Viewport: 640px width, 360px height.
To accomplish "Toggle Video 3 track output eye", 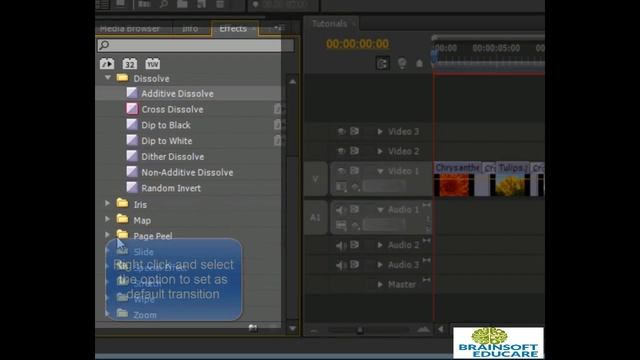I will pos(342,131).
